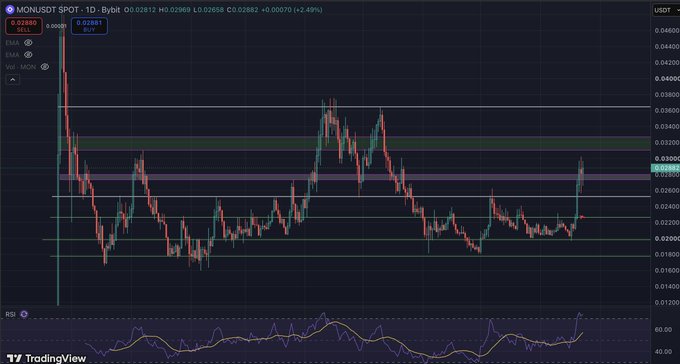680x364 pixels.
Task: Click the O0.02812 open value
Action: point(140,10)
